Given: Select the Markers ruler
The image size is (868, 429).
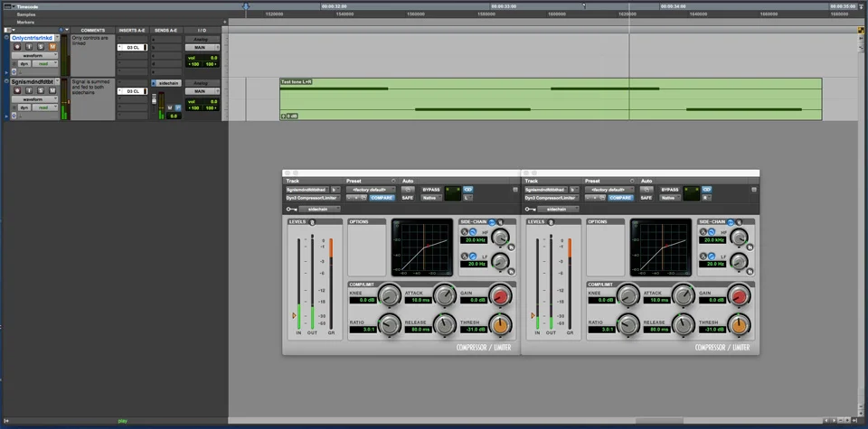Looking at the screenshot, I should tap(25, 22).
